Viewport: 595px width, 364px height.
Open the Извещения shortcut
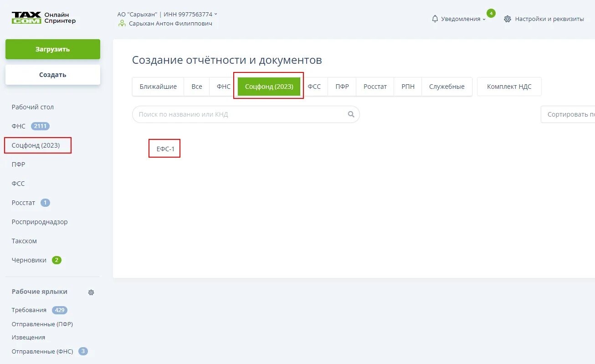28,338
